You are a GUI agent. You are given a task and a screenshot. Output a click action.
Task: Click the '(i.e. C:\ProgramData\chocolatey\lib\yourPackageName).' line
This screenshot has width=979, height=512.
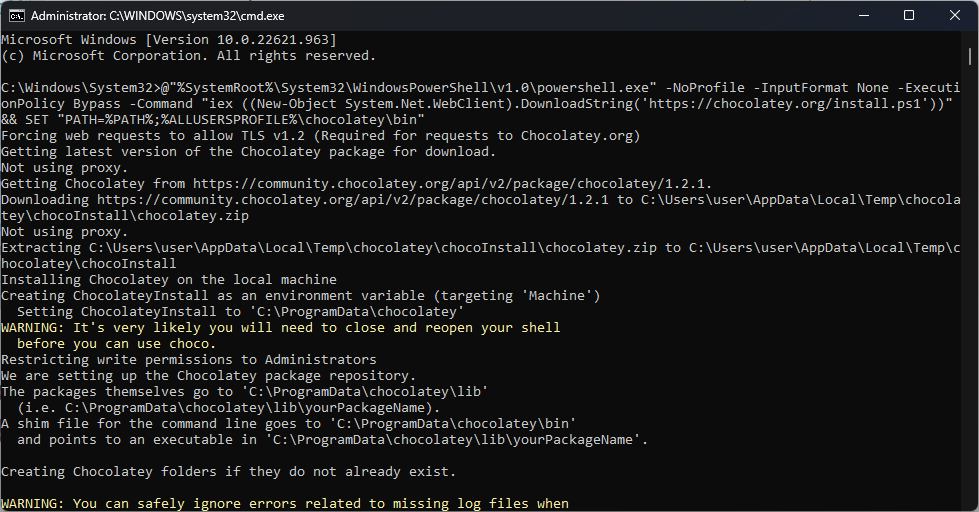pyautogui.click(x=229, y=408)
